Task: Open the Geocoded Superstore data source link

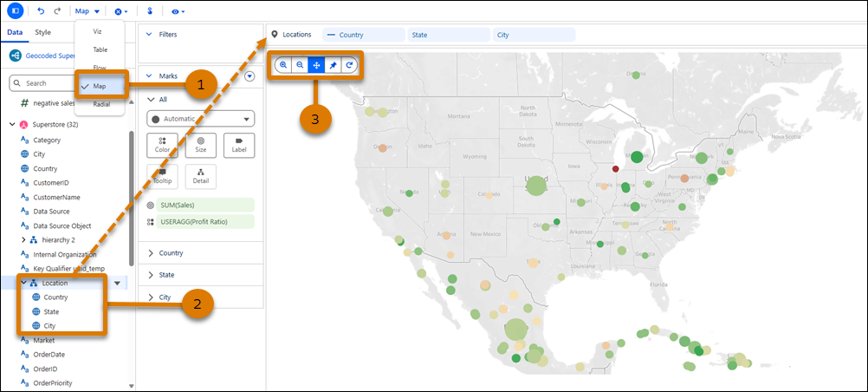Action: 49,56
